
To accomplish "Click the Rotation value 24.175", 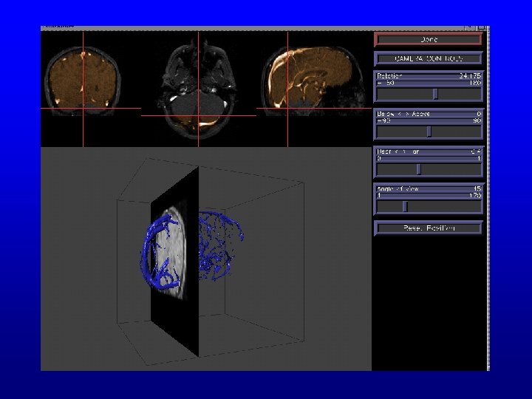I will (x=470, y=75).
